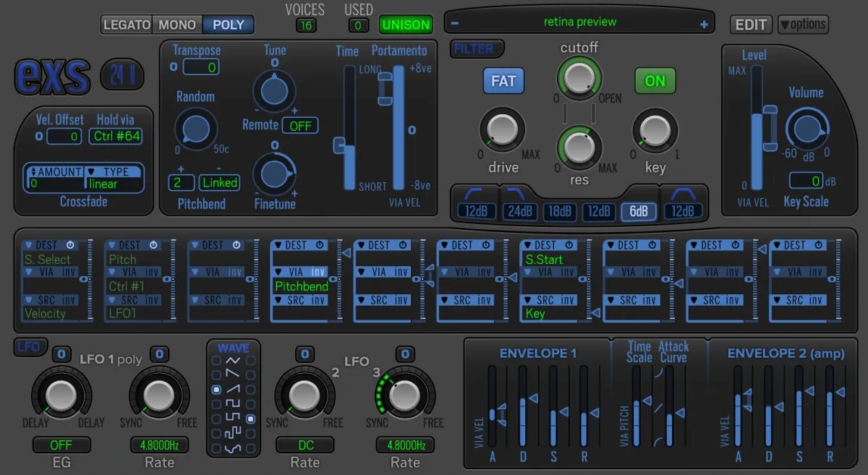Click the drive knob
The height and width of the screenshot is (475, 868).
pos(503,131)
